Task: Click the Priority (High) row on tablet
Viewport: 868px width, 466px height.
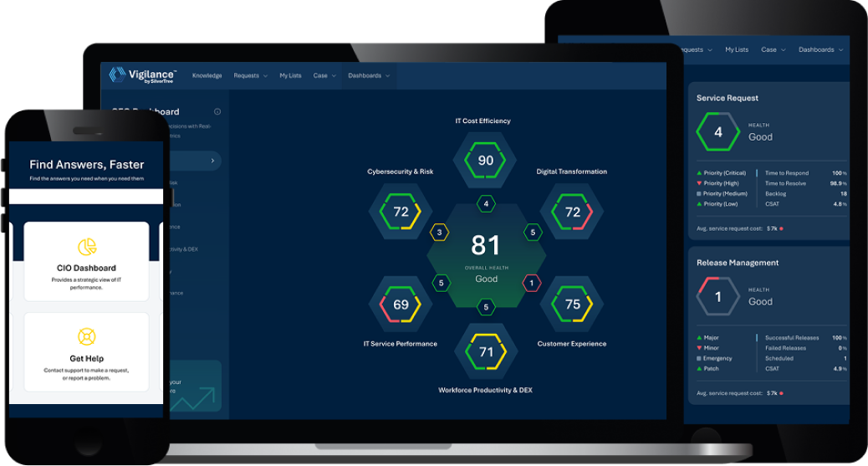Action: [x=717, y=183]
